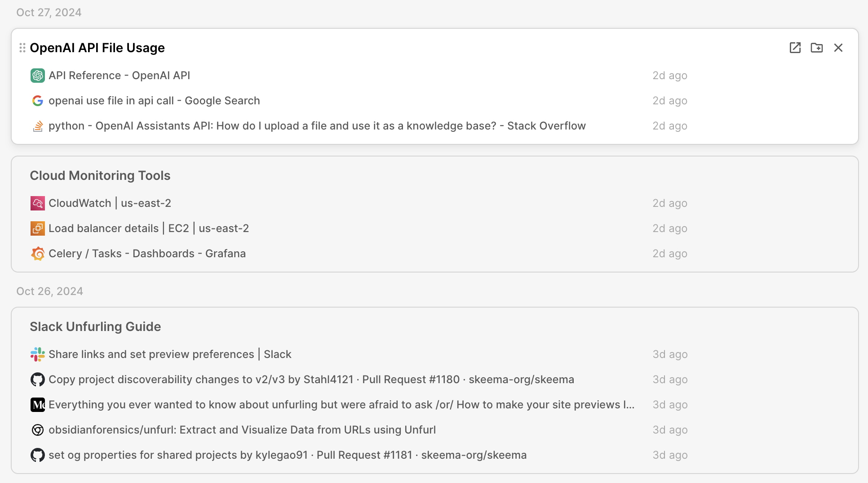Screen dimensions: 868x483
Task: Open OpenAI API File Usage group in new window
Action: point(795,48)
